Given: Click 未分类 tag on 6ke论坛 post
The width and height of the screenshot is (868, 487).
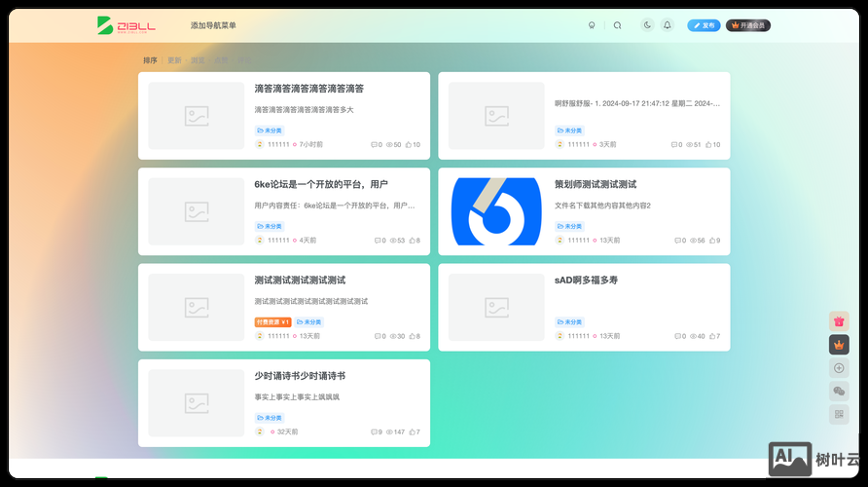Looking at the screenshot, I should coord(270,227).
